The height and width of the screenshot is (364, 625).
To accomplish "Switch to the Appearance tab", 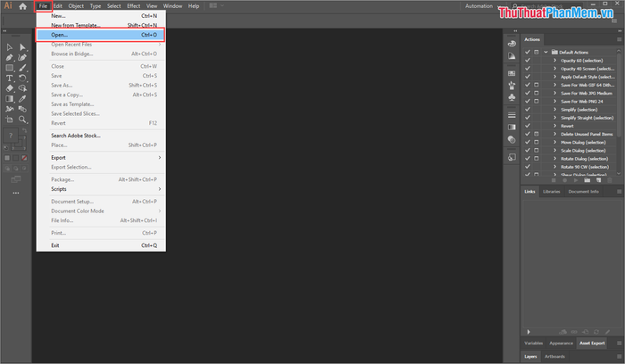I will tap(561, 343).
